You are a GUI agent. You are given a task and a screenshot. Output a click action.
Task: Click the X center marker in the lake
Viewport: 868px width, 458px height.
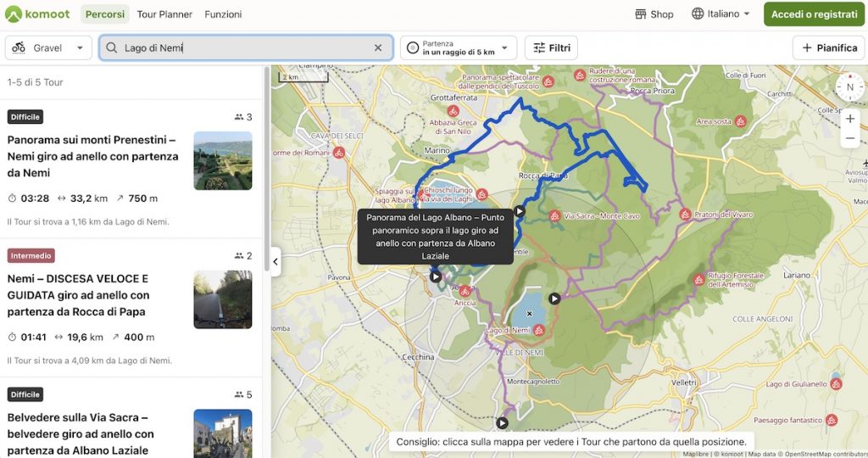pyautogui.click(x=529, y=314)
